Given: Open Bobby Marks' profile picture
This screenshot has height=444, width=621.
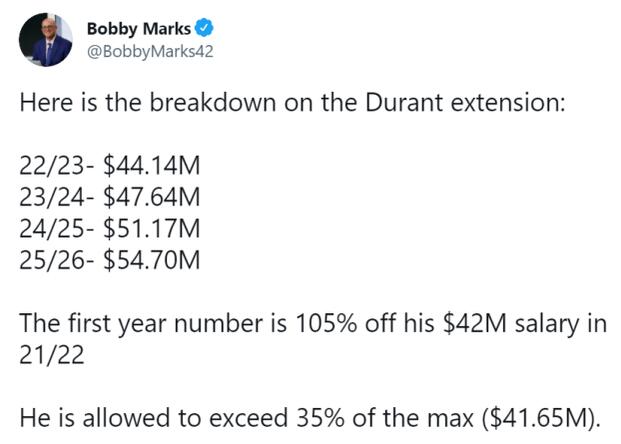Looking at the screenshot, I should (46, 40).
